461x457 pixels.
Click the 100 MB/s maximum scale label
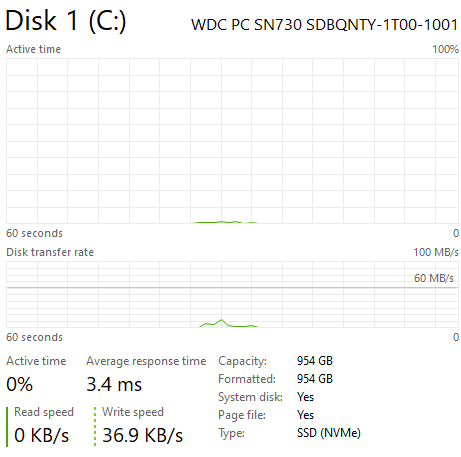pos(436,252)
